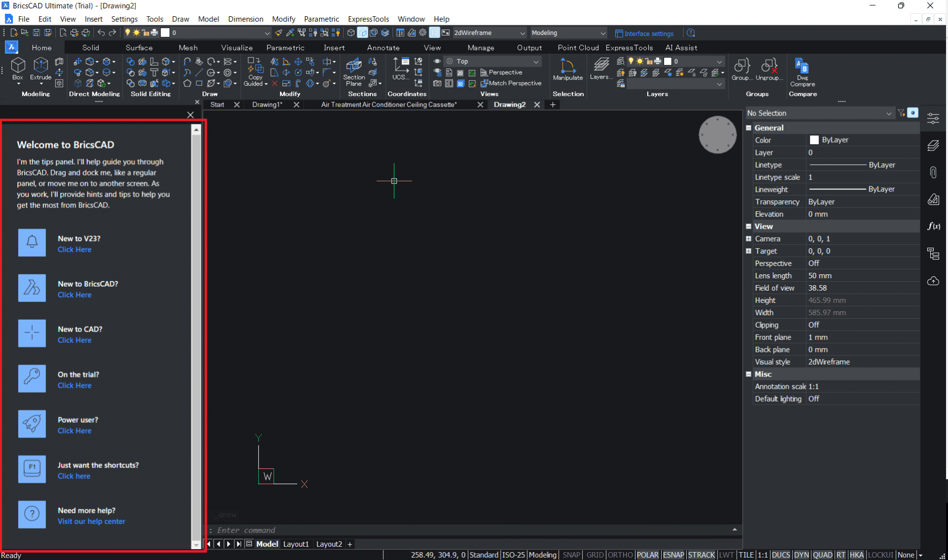Open the No Selection dropdown in properties
The width and height of the screenshot is (948, 560).
tap(819, 113)
